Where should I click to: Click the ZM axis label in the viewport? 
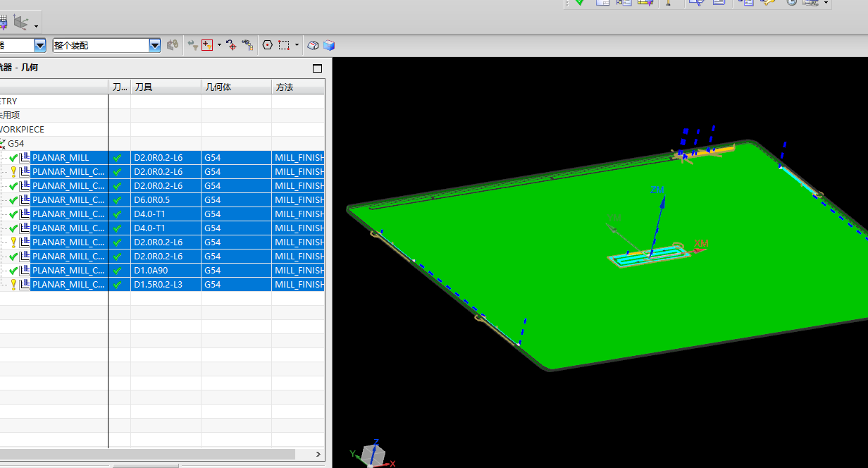pos(657,190)
